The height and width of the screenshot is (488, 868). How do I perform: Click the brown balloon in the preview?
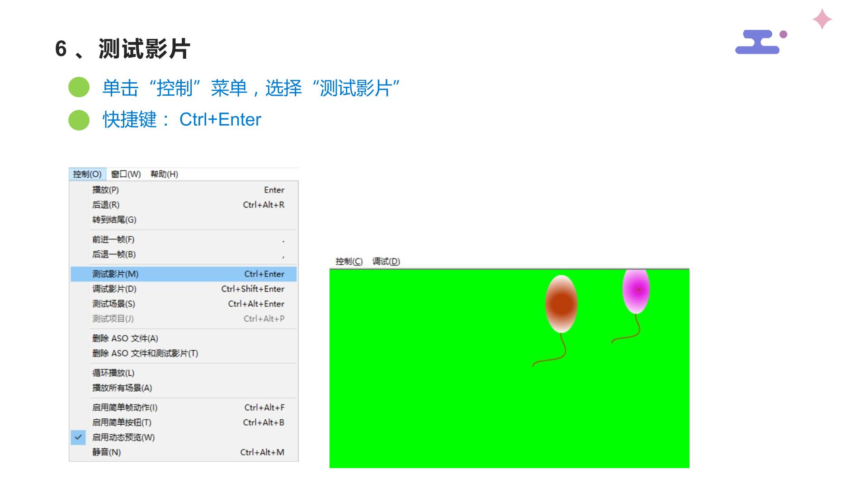(x=561, y=304)
